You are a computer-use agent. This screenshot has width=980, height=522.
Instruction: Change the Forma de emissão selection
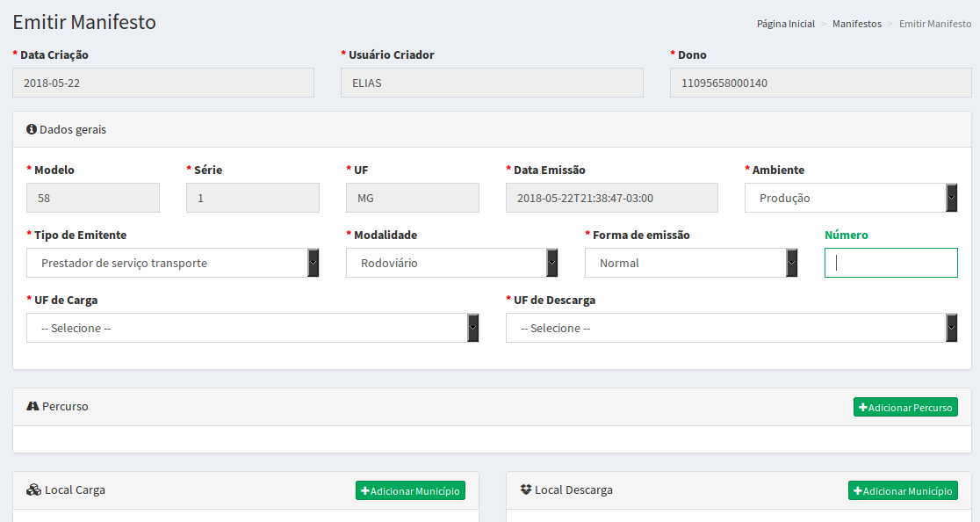click(x=691, y=263)
